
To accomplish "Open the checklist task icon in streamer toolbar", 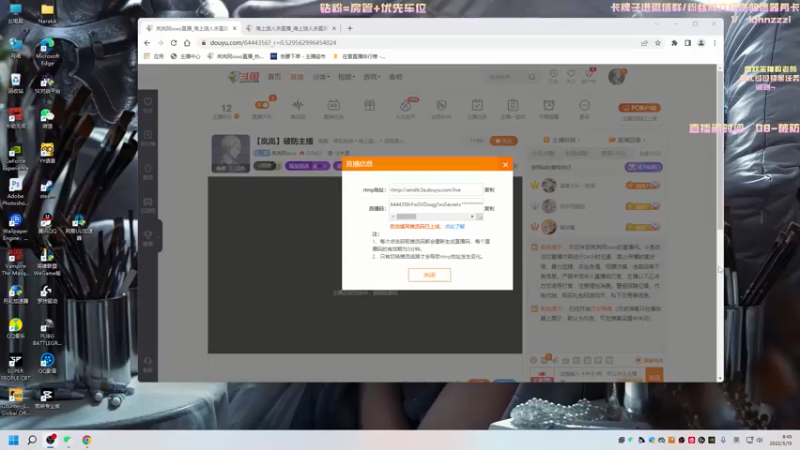I will coord(477,106).
